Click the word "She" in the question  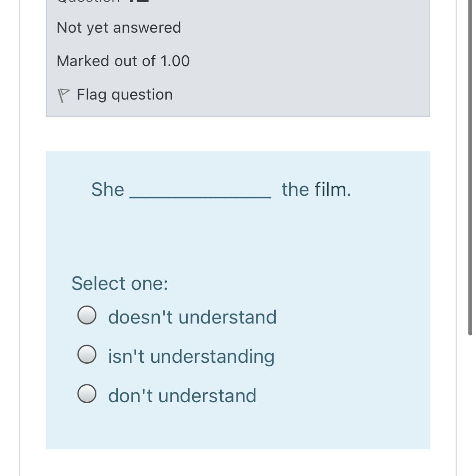108,189
